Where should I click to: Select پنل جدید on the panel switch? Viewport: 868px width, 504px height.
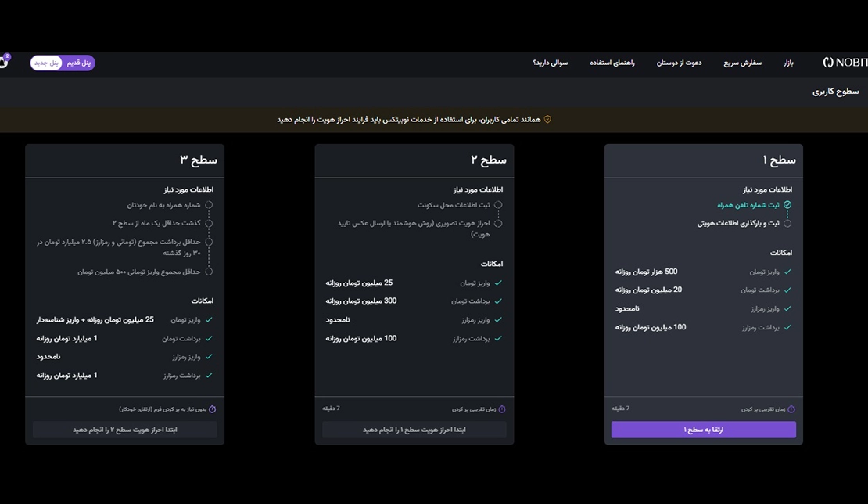pos(47,62)
